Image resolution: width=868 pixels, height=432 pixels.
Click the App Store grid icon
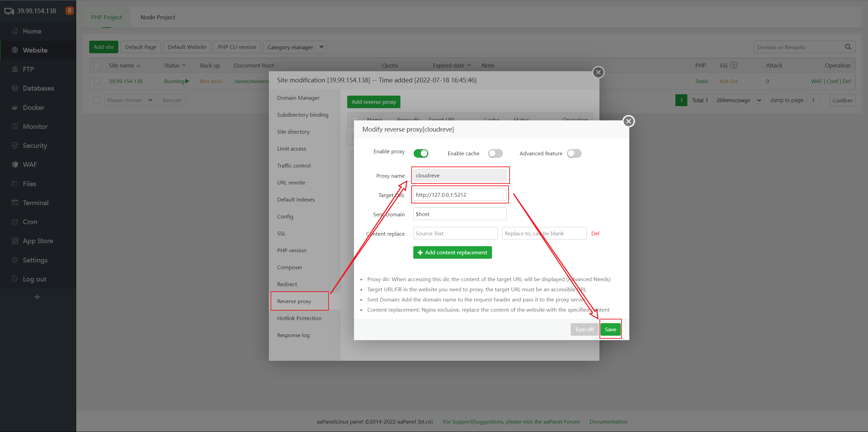[15, 241]
